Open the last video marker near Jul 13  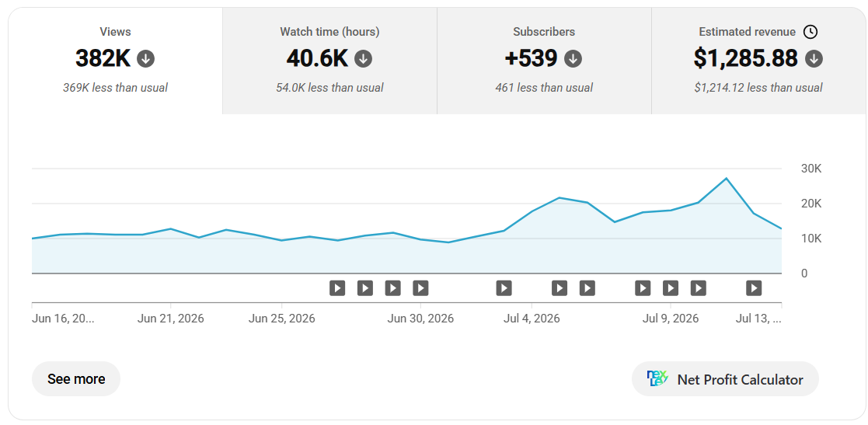[754, 287]
